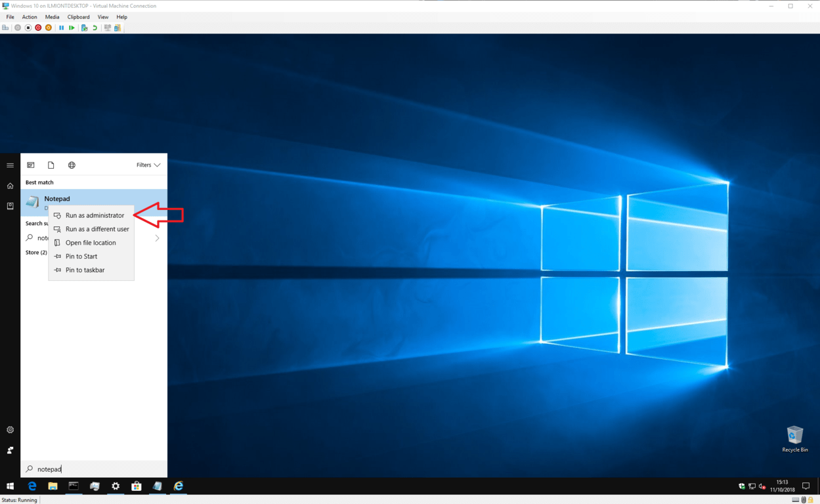This screenshot has height=504, width=820.
Task: Open Command Prompt from taskbar
Action: (x=74, y=486)
